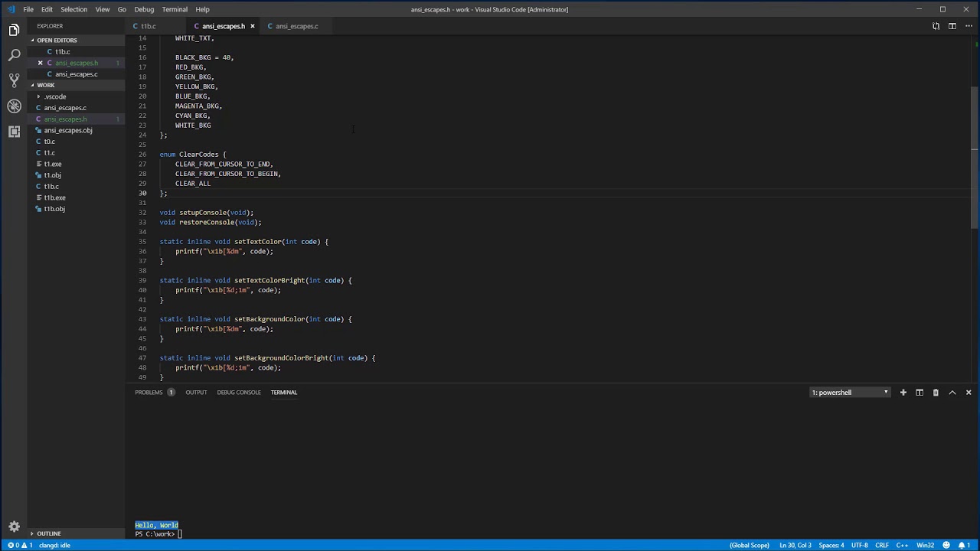Open t0.c file in explorer
980x551 pixels.
[x=49, y=142]
